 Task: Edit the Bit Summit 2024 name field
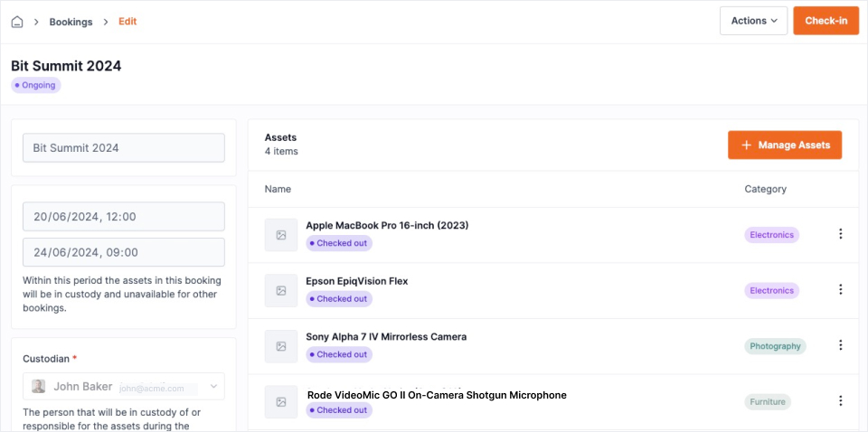(x=124, y=147)
